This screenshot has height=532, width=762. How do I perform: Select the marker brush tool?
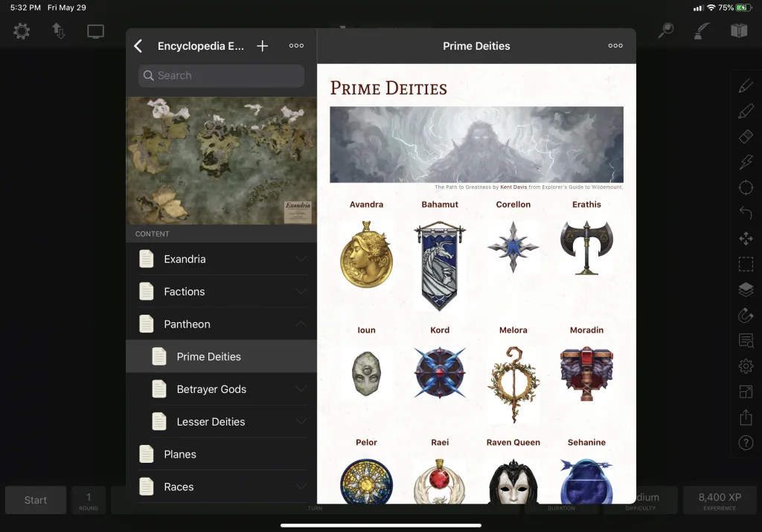[x=746, y=112]
